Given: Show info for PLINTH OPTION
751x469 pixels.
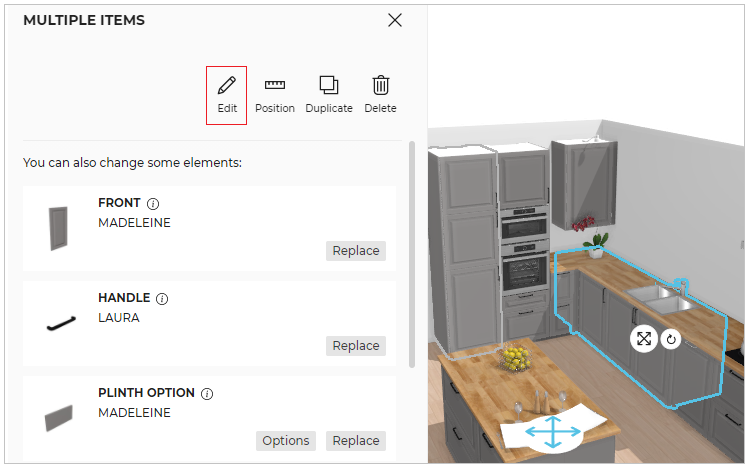Looking at the screenshot, I should pyautogui.click(x=207, y=394).
